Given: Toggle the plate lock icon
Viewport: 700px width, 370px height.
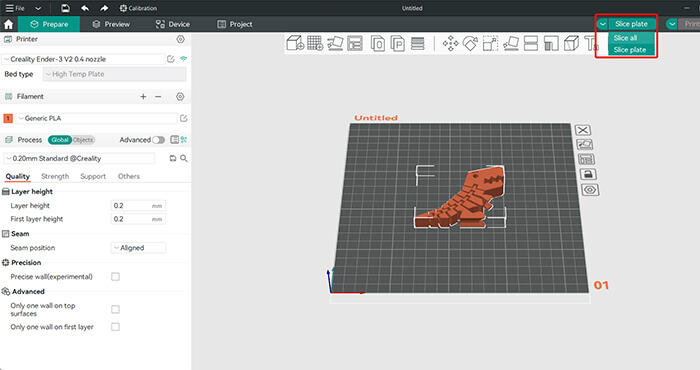Looking at the screenshot, I should point(588,174).
